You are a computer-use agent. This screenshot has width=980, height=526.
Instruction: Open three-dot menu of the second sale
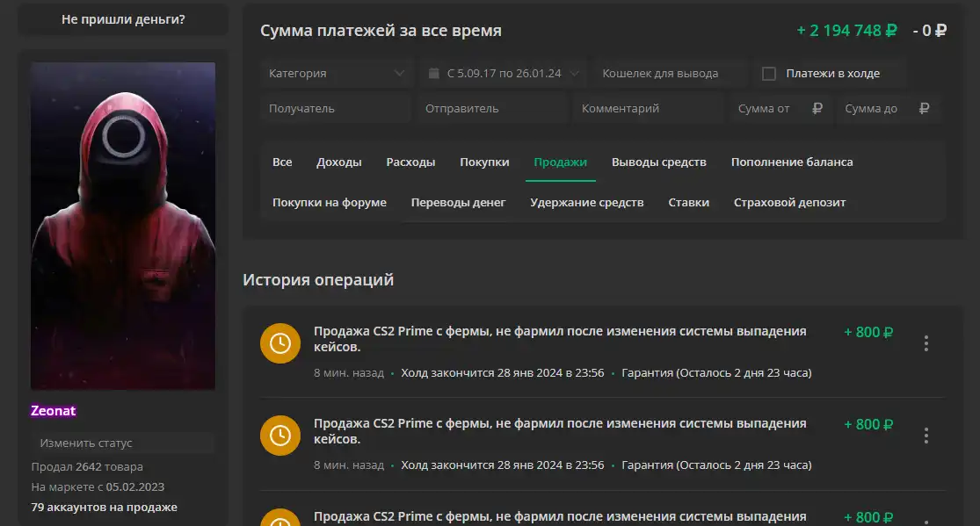[926, 436]
